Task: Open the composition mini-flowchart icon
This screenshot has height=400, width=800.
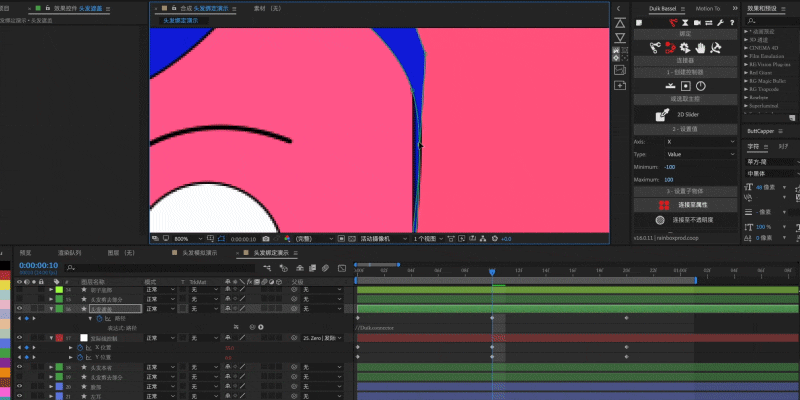Action: click(x=267, y=268)
